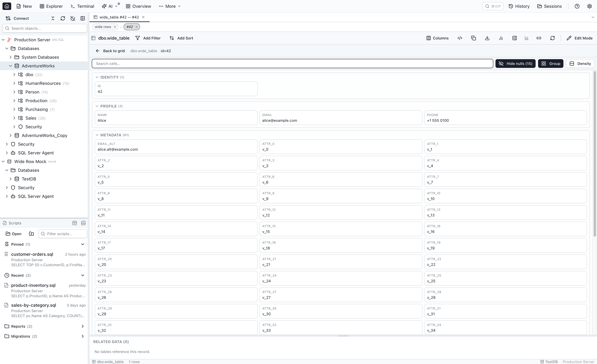Toggle the Density option
597x364 pixels.
[580, 64]
